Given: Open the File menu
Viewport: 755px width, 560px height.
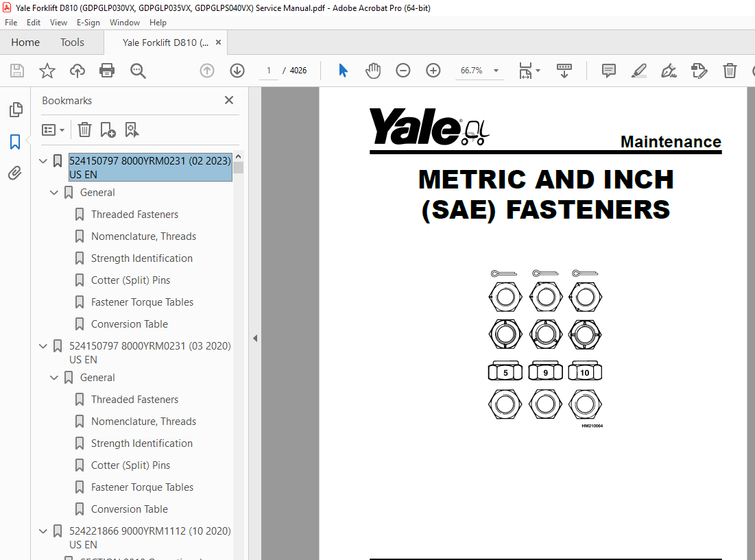Looking at the screenshot, I should point(11,23).
